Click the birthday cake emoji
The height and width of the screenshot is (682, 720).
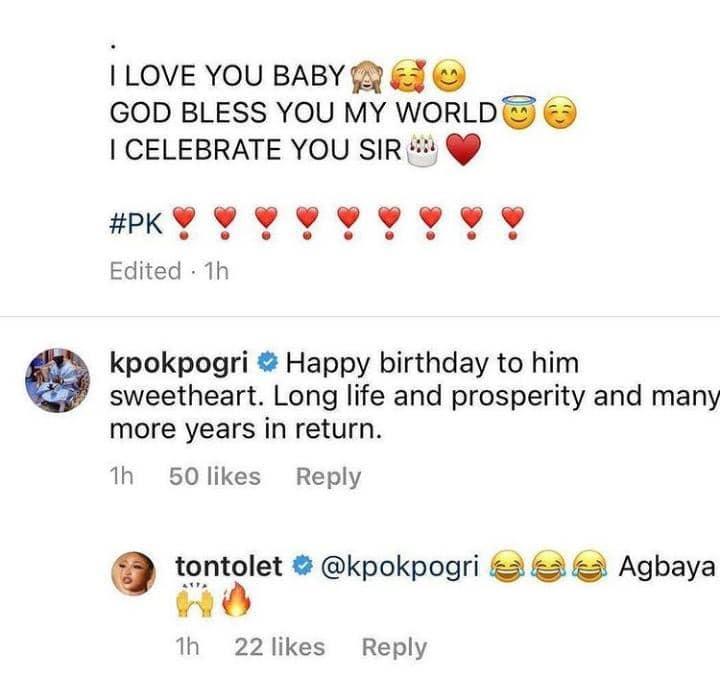pos(424,152)
